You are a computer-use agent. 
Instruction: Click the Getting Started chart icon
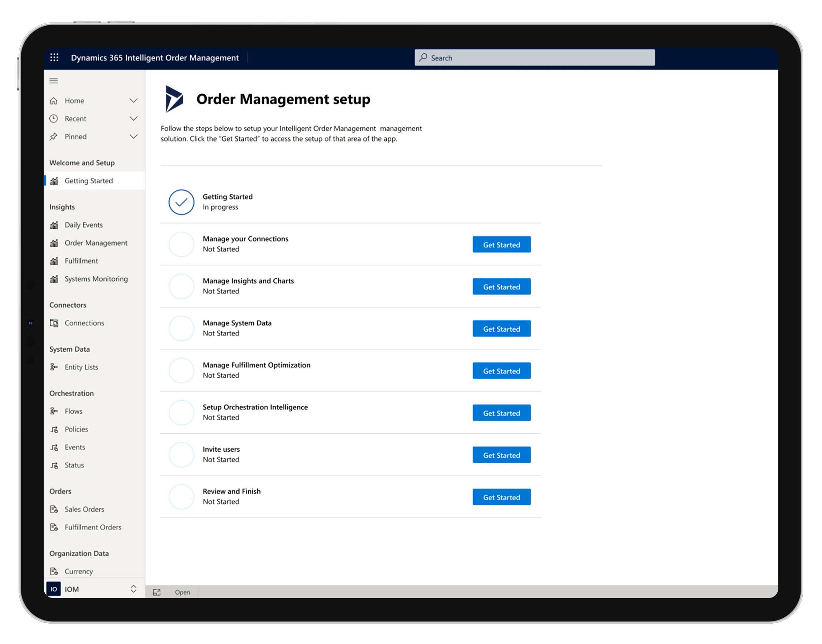54,181
